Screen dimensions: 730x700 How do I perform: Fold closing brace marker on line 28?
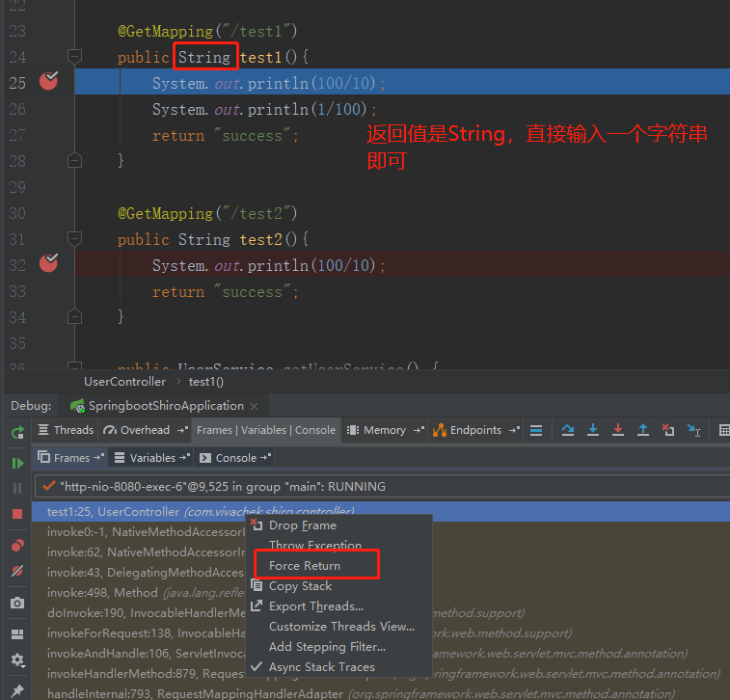74,161
